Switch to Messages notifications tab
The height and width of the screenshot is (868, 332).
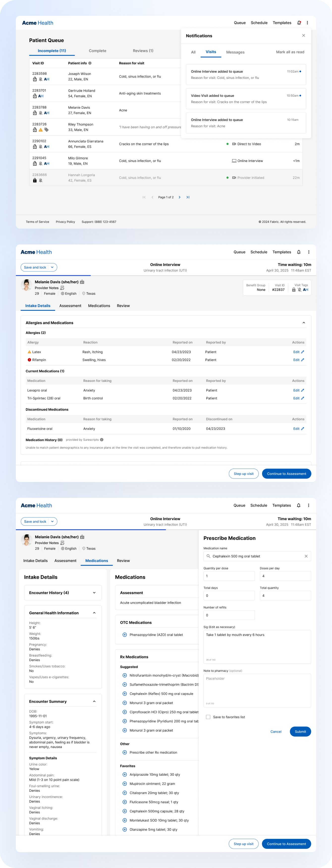tap(235, 52)
